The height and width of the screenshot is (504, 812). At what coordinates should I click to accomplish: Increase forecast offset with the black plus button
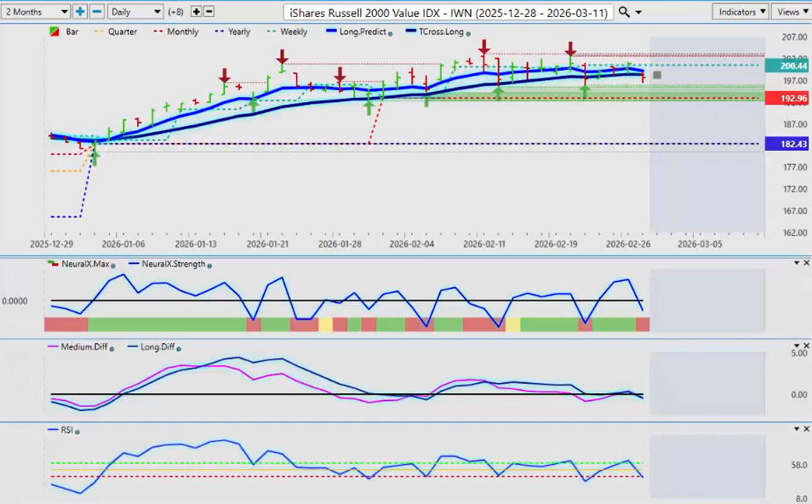[x=196, y=12]
